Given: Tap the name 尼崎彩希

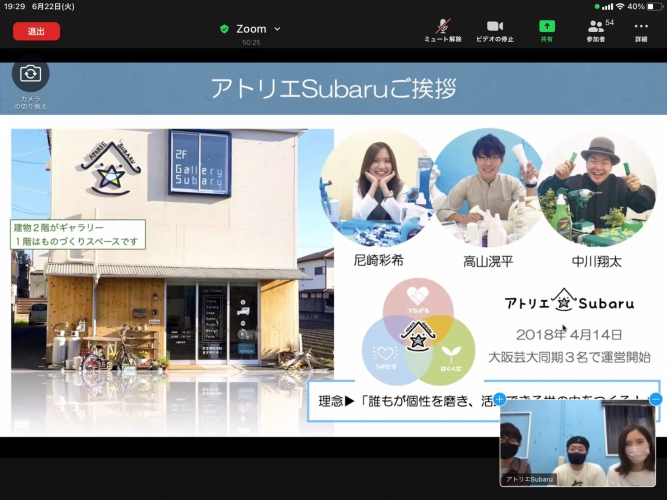Looking at the screenshot, I should click(378, 260).
